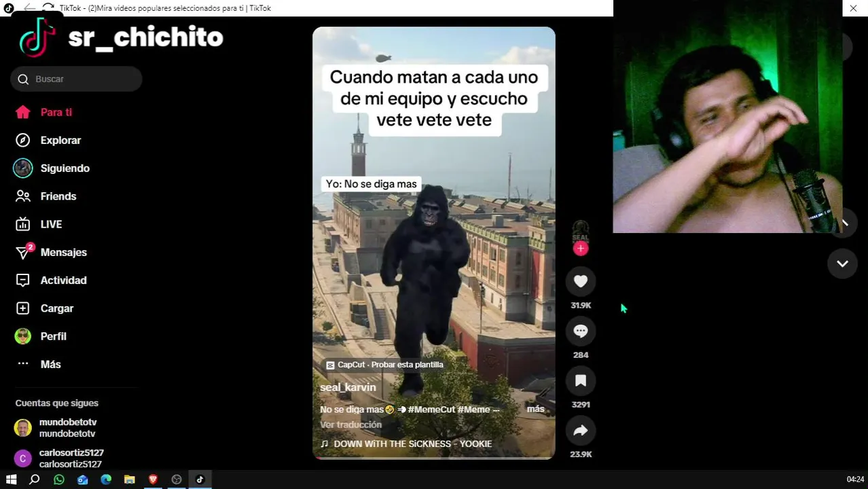This screenshot has height=489, width=868.
Task: Go to the LIVE section
Action: (x=51, y=224)
